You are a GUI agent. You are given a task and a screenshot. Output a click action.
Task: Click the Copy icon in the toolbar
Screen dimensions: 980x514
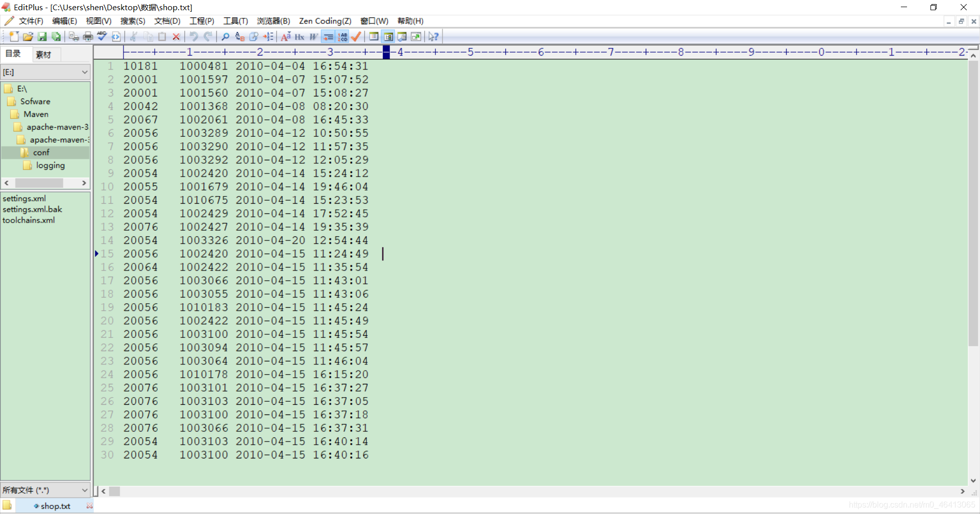click(148, 37)
